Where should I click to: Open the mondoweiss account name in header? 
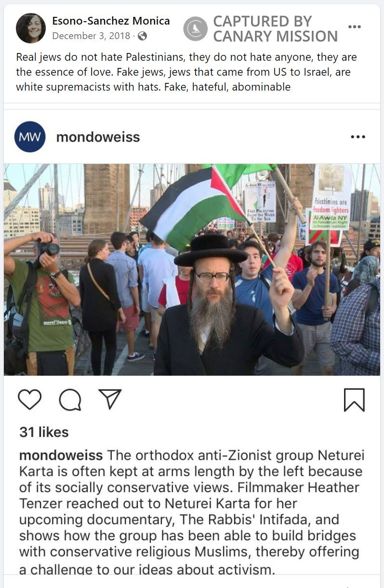coord(98,137)
